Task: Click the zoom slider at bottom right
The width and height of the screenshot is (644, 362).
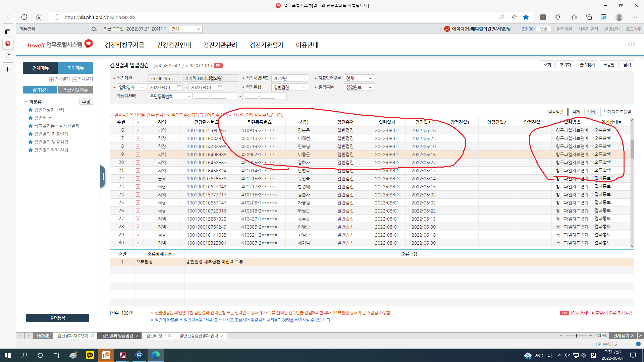Action: 576,336
